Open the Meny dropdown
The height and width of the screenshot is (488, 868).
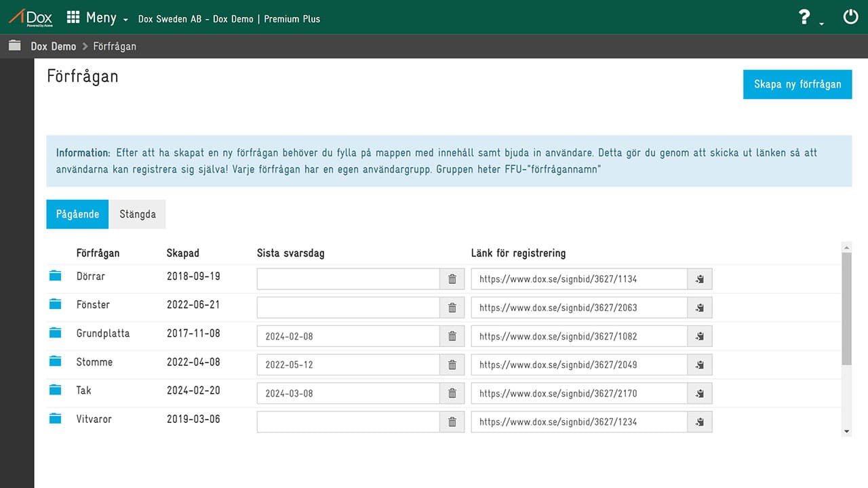point(98,18)
